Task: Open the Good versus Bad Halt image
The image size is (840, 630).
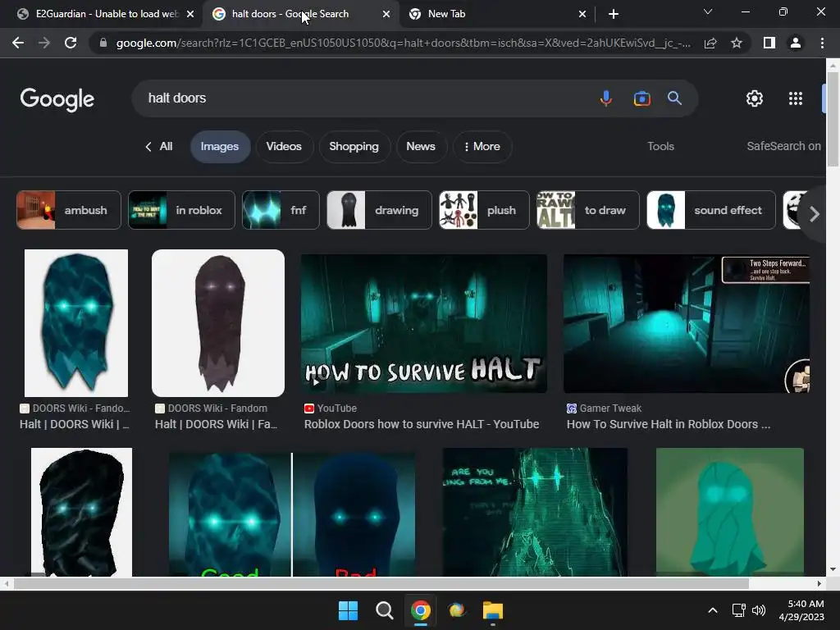Action: tap(292, 514)
